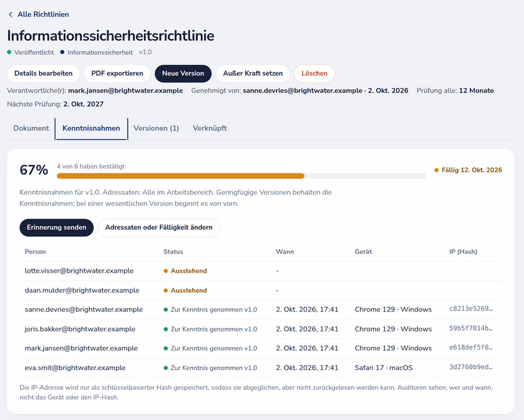Click the Safari 17 · macOS device cell
Screen dimensions: 524x420
pyautogui.click(x=384, y=368)
